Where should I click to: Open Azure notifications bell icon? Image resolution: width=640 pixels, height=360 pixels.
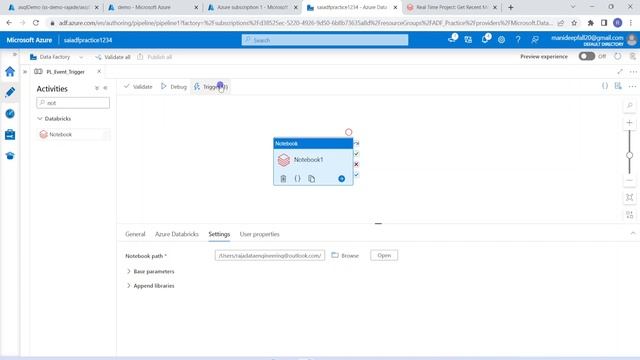485,40
